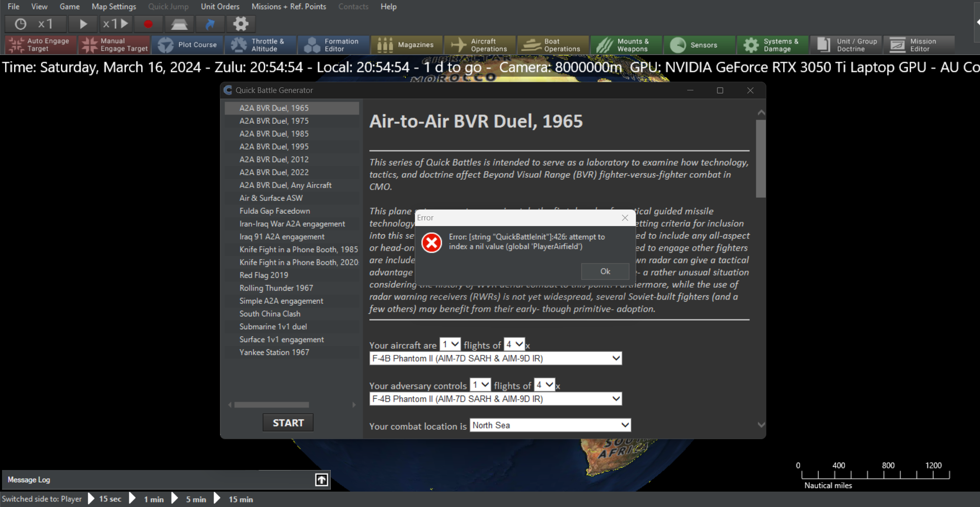Open Mounts & Weapons panel
980x507 pixels.
[626, 45]
